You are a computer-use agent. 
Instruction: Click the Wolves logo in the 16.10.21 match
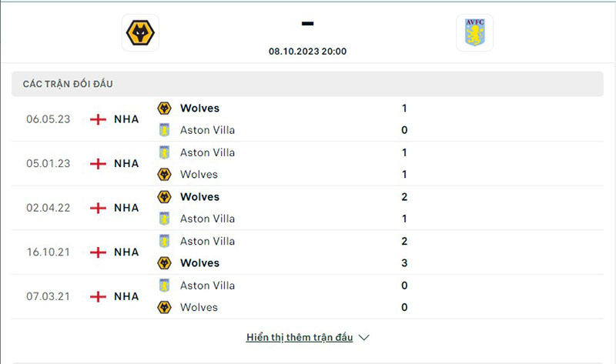coord(164,263)
